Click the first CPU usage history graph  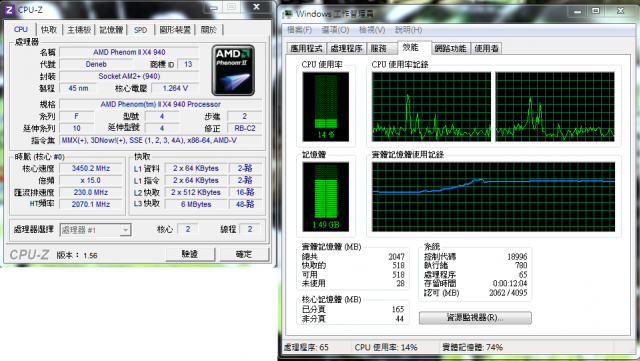pos(431,107)
